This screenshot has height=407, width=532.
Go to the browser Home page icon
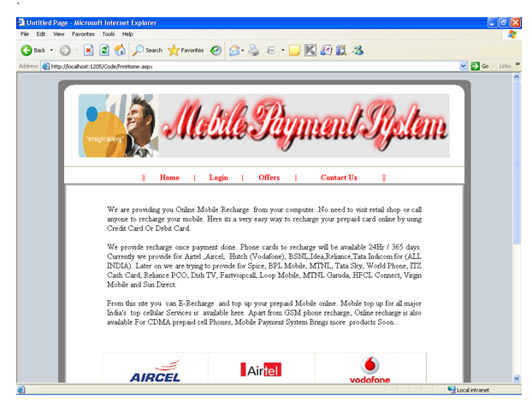120,50
